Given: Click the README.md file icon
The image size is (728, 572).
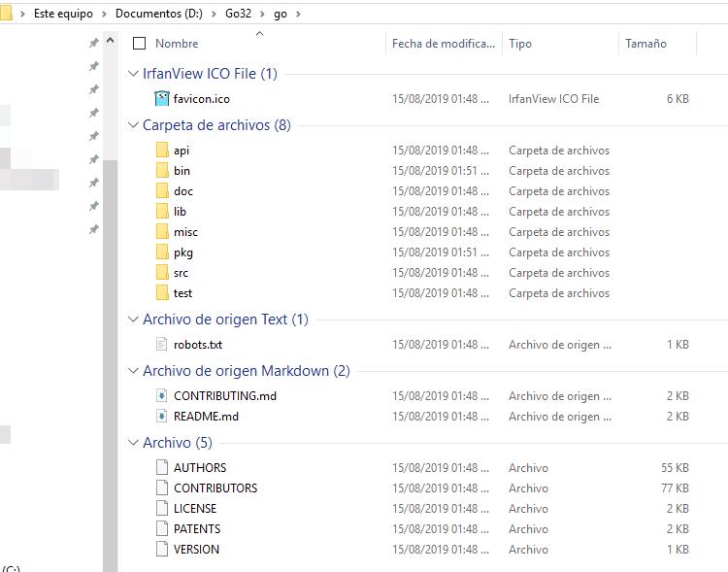Looking at the screenshot, I should point(161,417).
